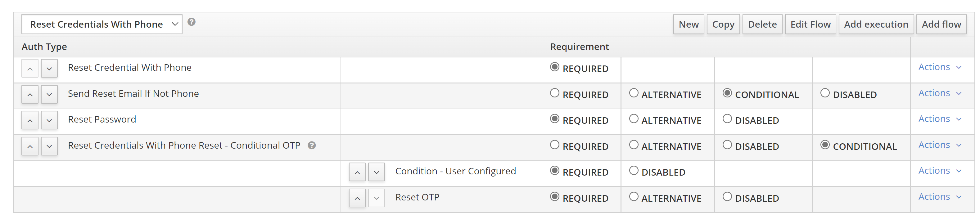Viewport: 980px width, 224px height.
Task: Set Reset Password requirement to DISABLED
Action: point(727,119)
